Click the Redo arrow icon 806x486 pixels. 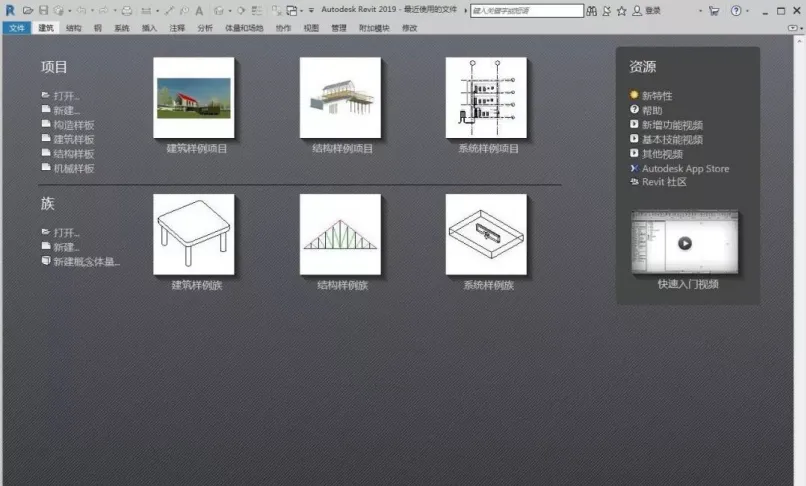pos(103,10)
